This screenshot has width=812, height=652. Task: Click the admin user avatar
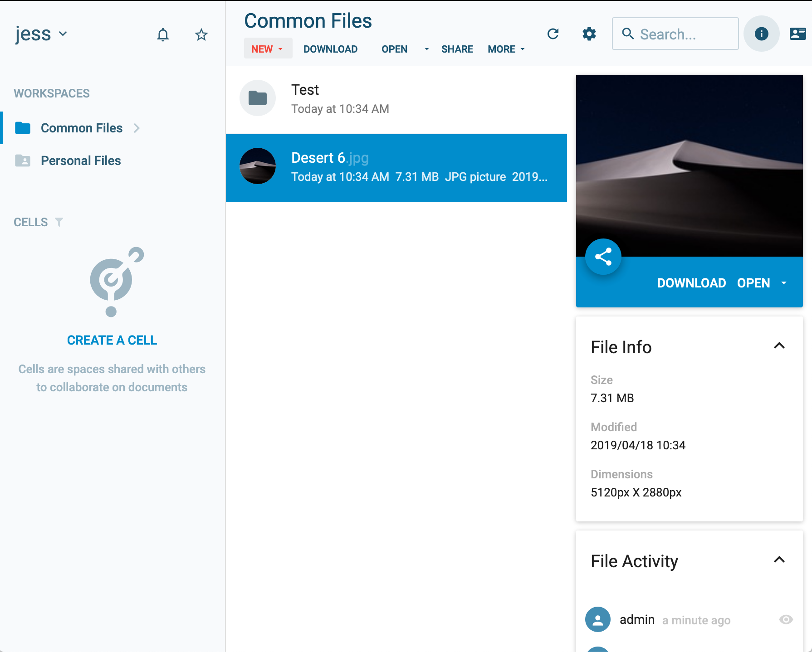point(598,619)
